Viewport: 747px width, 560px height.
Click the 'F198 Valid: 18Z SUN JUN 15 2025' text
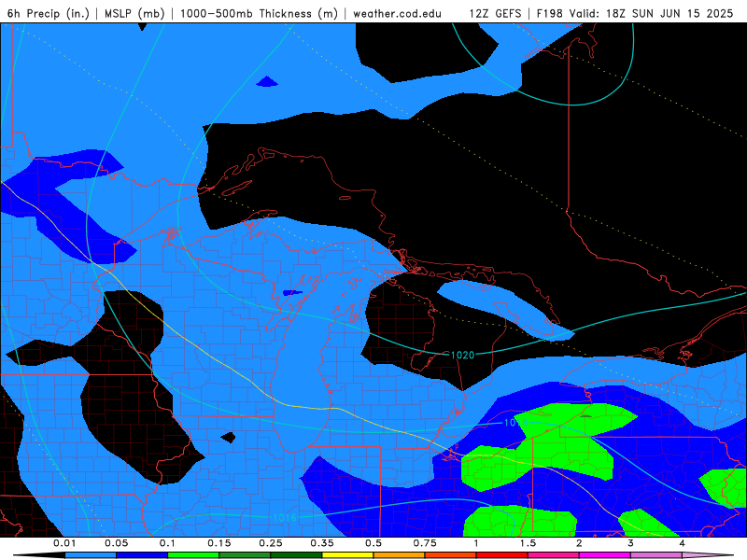pos(635,13)
